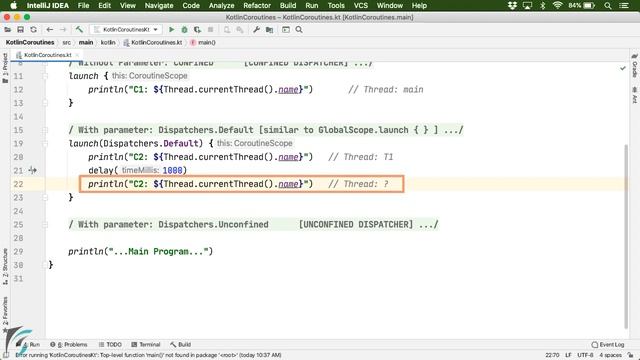Click the KotlinCoroutines.kt breadcrumb

click(x=153, y=42)
